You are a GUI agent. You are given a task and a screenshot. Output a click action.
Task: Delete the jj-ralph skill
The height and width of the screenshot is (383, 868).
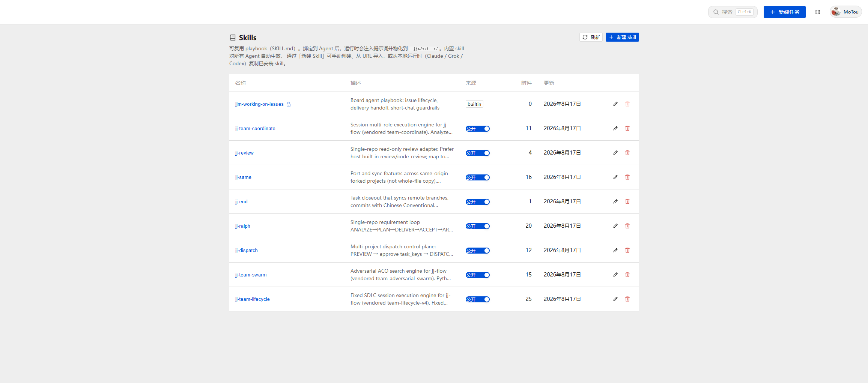pos(627,226)
